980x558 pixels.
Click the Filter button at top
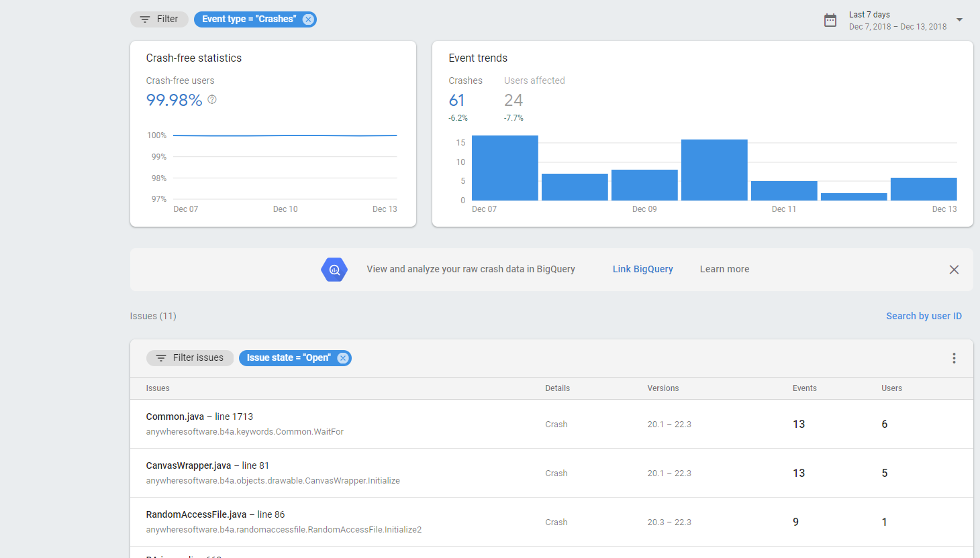[x=159, y=19]
